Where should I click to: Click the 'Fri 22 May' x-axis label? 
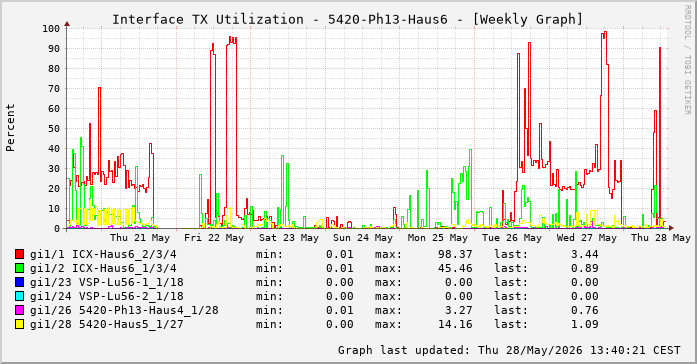214,238
